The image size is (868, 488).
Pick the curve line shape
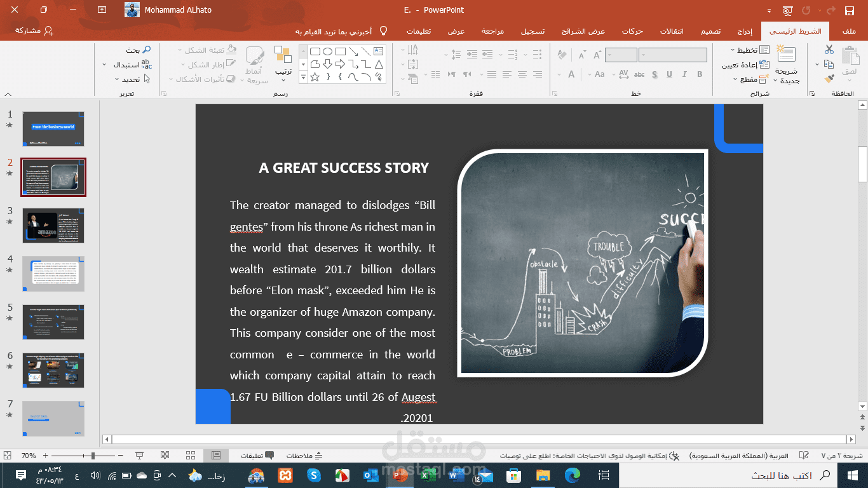(353, 77)
